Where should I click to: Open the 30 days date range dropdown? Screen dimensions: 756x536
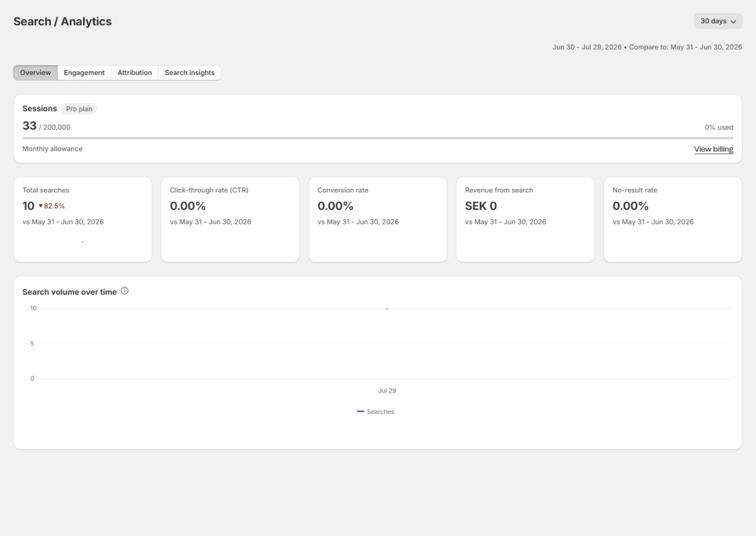click(718, 21)
